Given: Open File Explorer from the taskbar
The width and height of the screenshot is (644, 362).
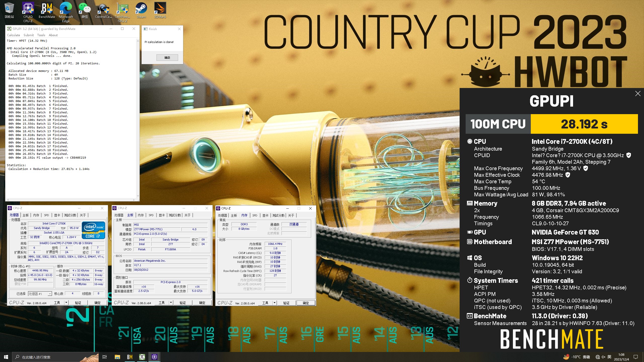Looking at the screenshot, I should [x=117, y=357].
